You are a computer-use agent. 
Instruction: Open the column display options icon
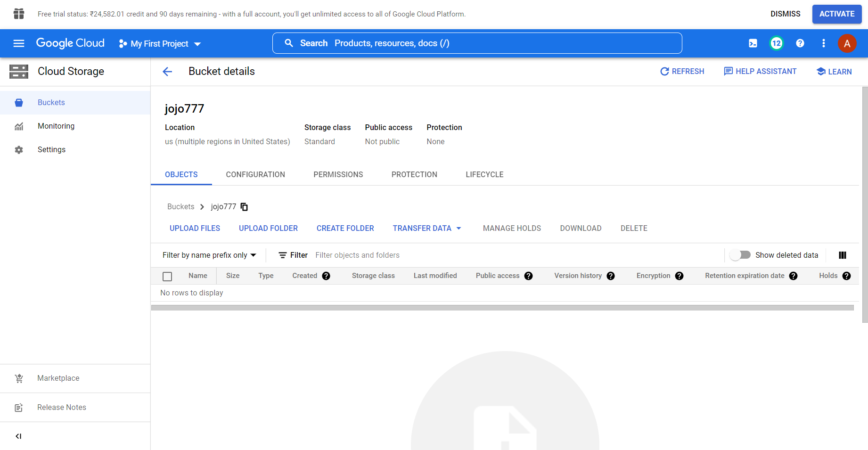[843, 255]
